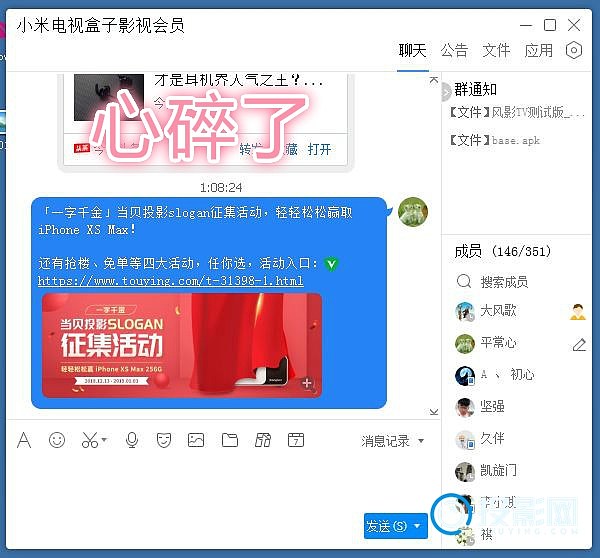Click the 发送(S) send button
This screenshot has width=600, height=558.
click(386, 526)
